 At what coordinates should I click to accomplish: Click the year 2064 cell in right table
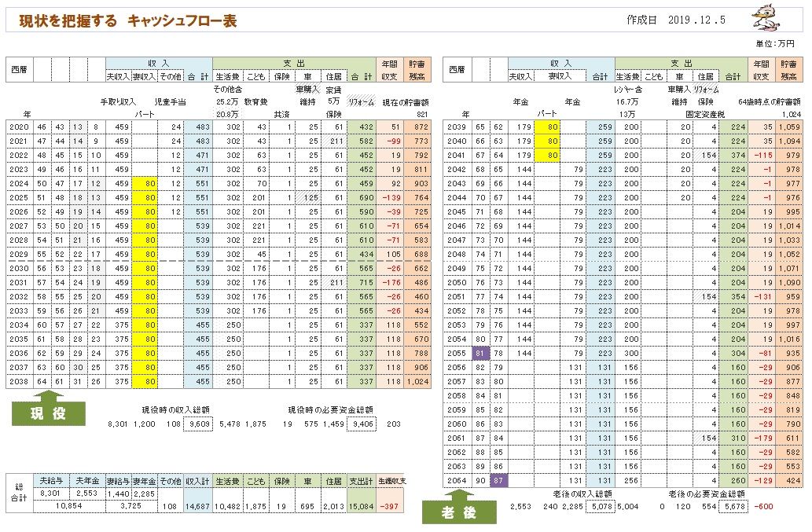click(x=456, y=481)
